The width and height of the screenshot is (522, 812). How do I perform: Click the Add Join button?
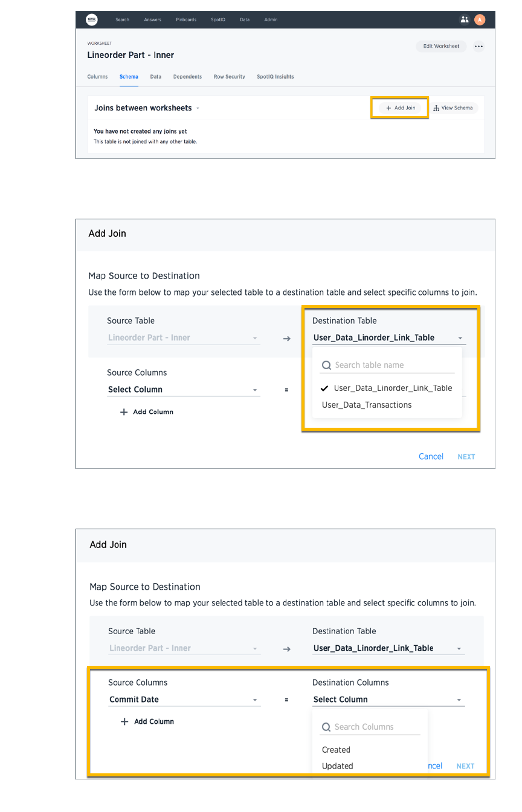400,108
